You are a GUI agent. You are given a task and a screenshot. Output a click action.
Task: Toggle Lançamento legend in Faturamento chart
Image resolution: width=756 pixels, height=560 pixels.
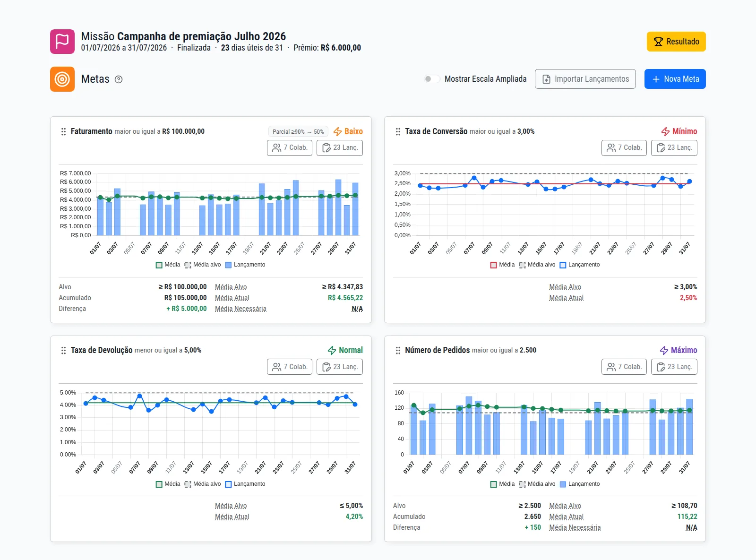(245, 265)
